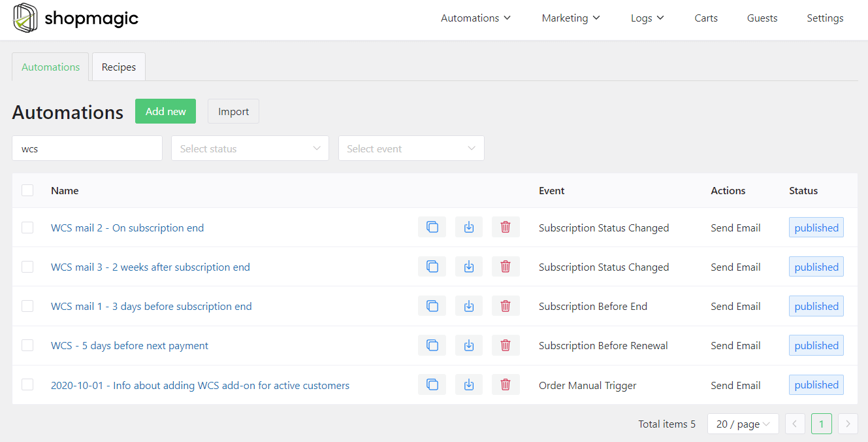Click the 'Actions' column header
Image resolution: width=868 pixels, height=442 pixels.
point(728,190)
